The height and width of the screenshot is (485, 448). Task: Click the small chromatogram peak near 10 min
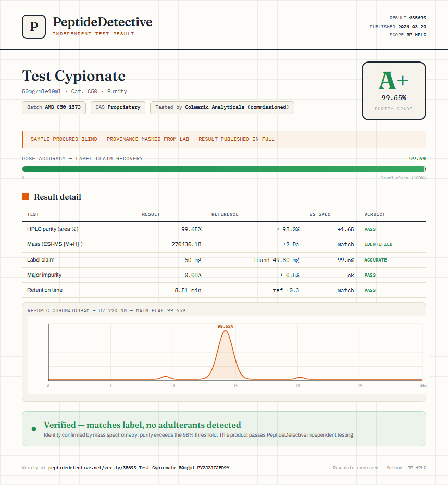click(166, 377)
